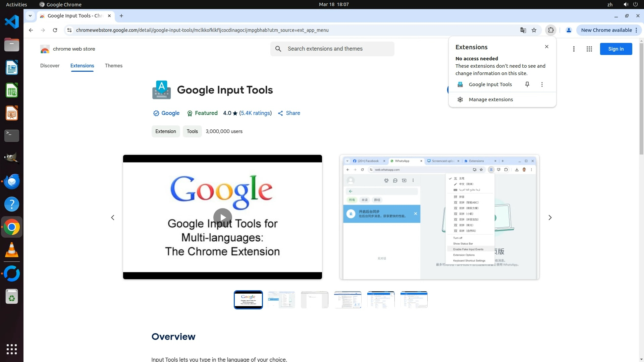Open Google Input Tools more options menu

[x=542, y=84]
